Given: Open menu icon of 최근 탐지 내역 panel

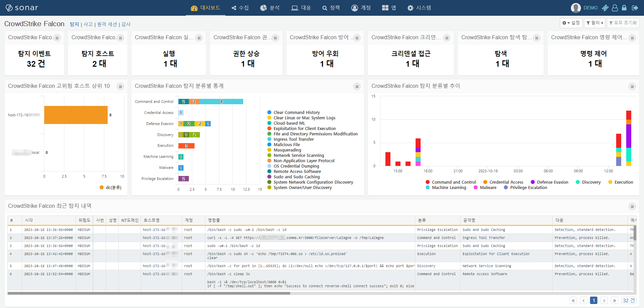Looking at the screenshot, I should [x=632, y=206].
